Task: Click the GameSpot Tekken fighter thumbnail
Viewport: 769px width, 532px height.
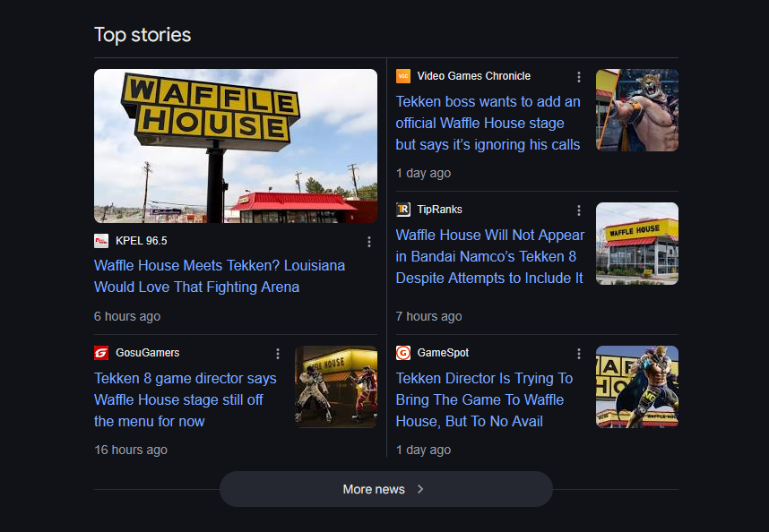Action: click(637, 387)
